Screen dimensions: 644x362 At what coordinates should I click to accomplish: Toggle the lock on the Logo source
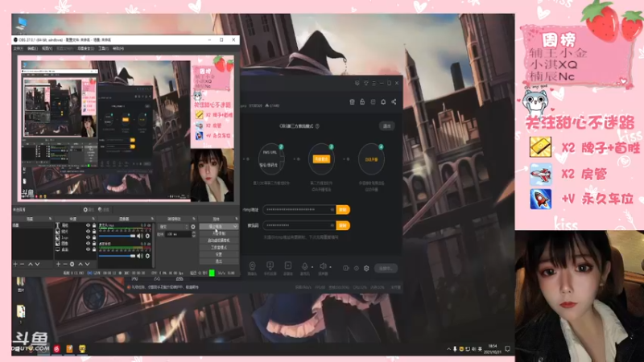94,237
